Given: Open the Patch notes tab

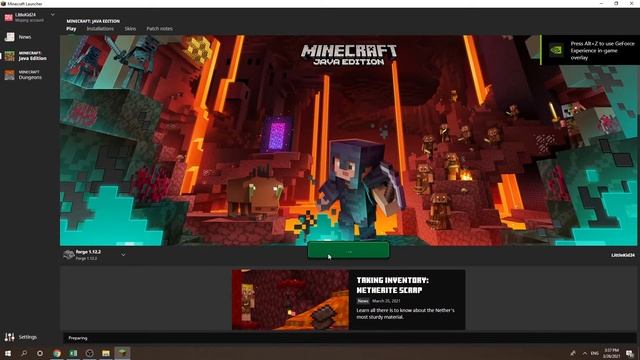Looking at the screenshot, I should [159, 29].
